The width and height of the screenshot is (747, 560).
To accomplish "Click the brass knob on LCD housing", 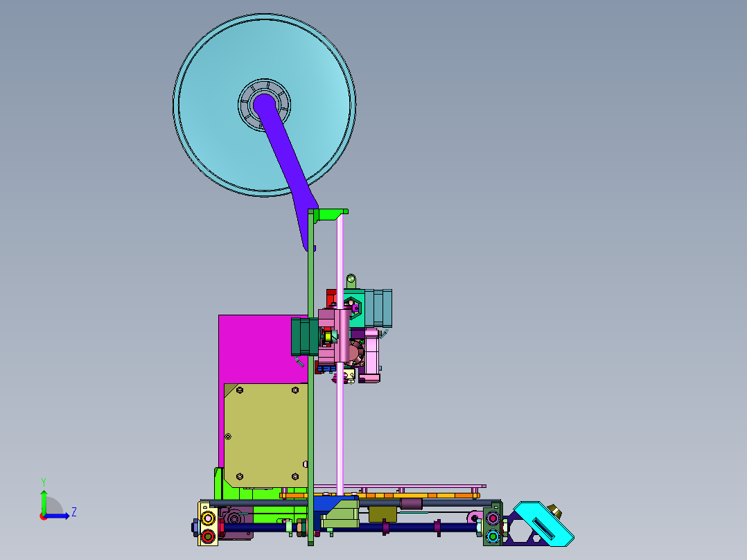I will pos(554,511).
